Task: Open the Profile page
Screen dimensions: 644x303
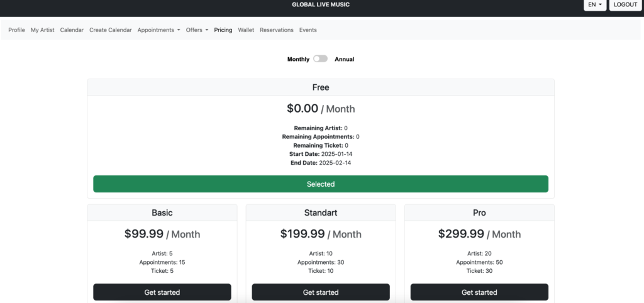Action: 16,30
